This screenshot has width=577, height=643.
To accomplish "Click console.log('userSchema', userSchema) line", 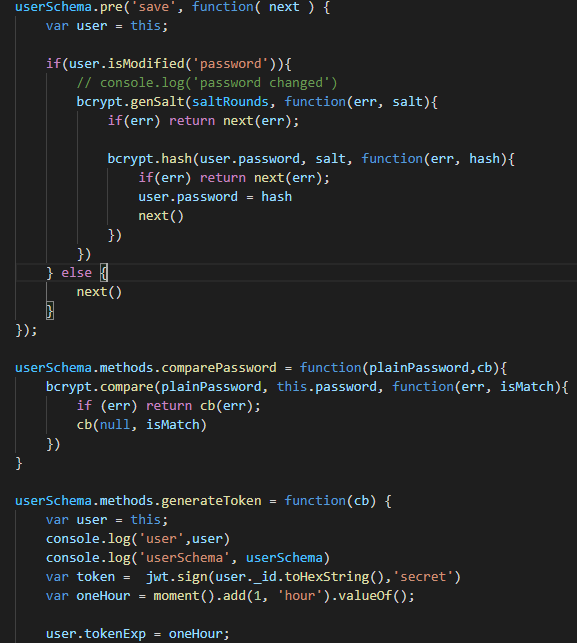I will click(x=188, y=558).
